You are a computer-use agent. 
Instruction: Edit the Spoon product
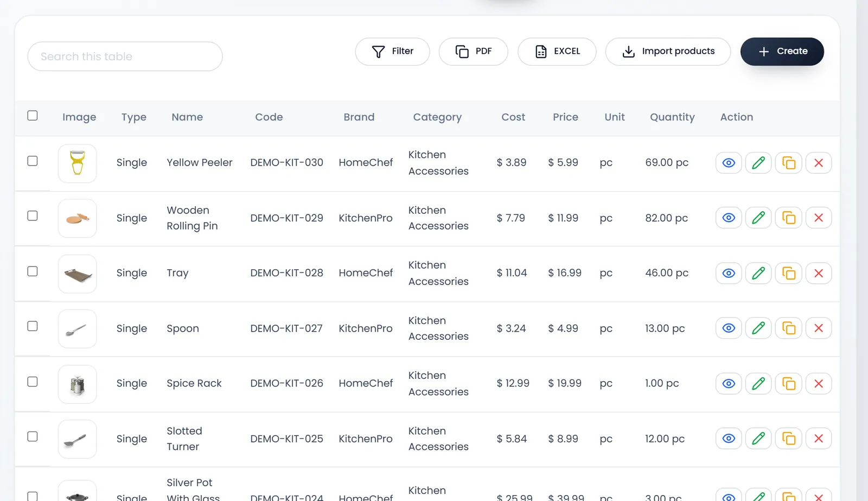coord(758,328)
